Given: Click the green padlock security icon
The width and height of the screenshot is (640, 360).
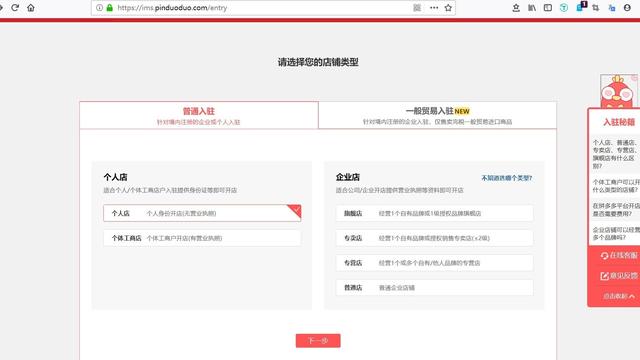Looking at the screenshot, I should tap(109, 7).
